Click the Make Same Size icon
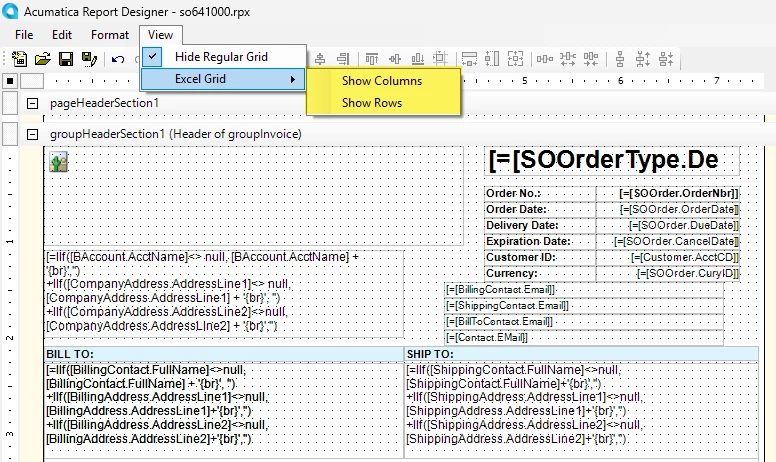 tap(515, 59)
